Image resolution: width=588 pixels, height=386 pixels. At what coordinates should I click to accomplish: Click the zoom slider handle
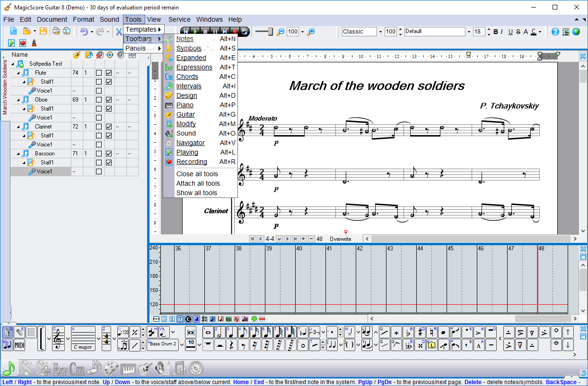coord(271,32)
